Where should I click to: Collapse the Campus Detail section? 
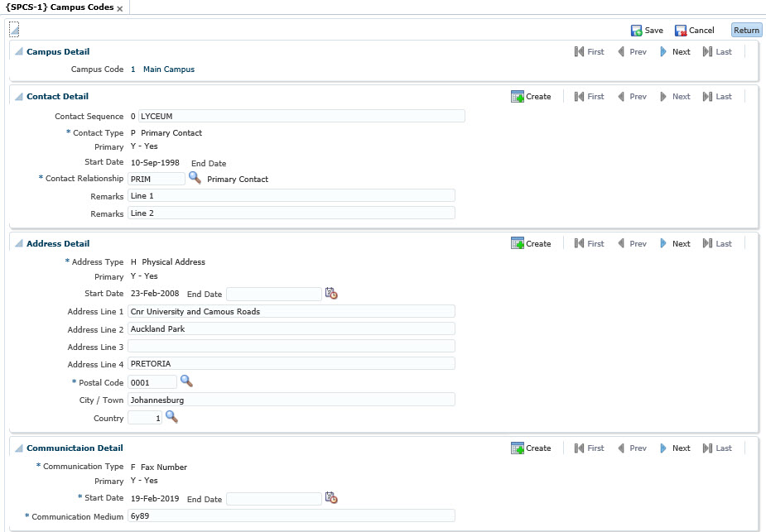(x=19, y=52)
